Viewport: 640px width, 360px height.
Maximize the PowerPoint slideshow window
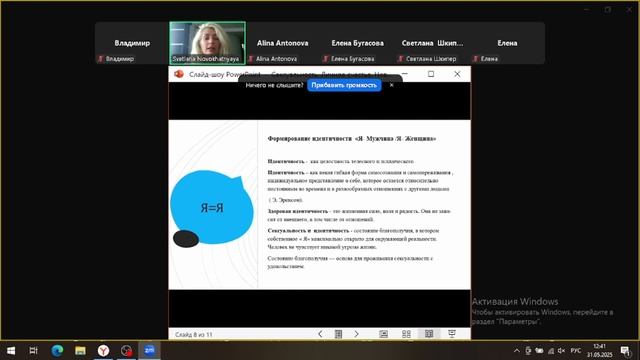(431, 74)
